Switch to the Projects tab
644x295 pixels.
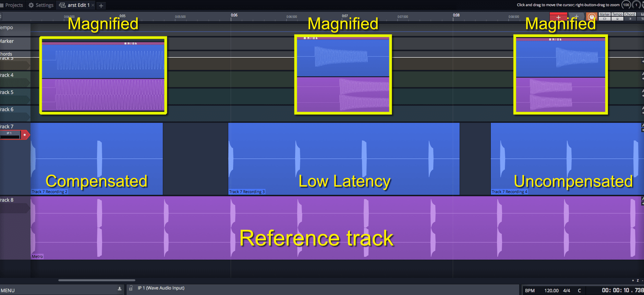click(12, 5)
